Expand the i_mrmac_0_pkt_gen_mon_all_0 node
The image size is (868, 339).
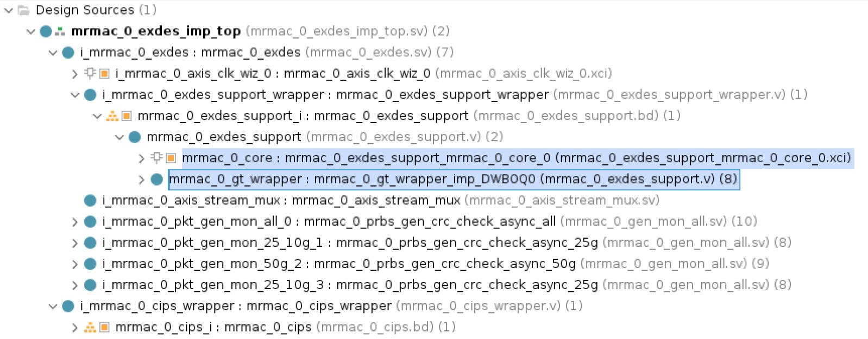pos(75,222)
